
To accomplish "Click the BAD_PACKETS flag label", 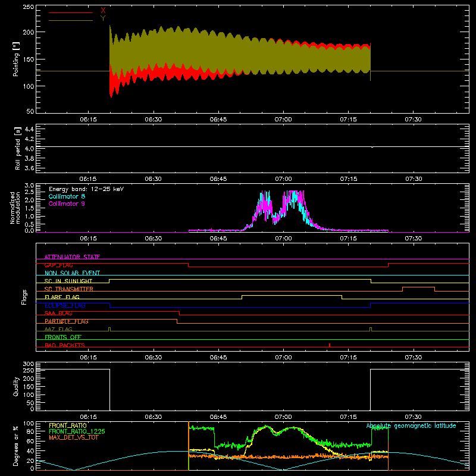I will click(65, 345).
